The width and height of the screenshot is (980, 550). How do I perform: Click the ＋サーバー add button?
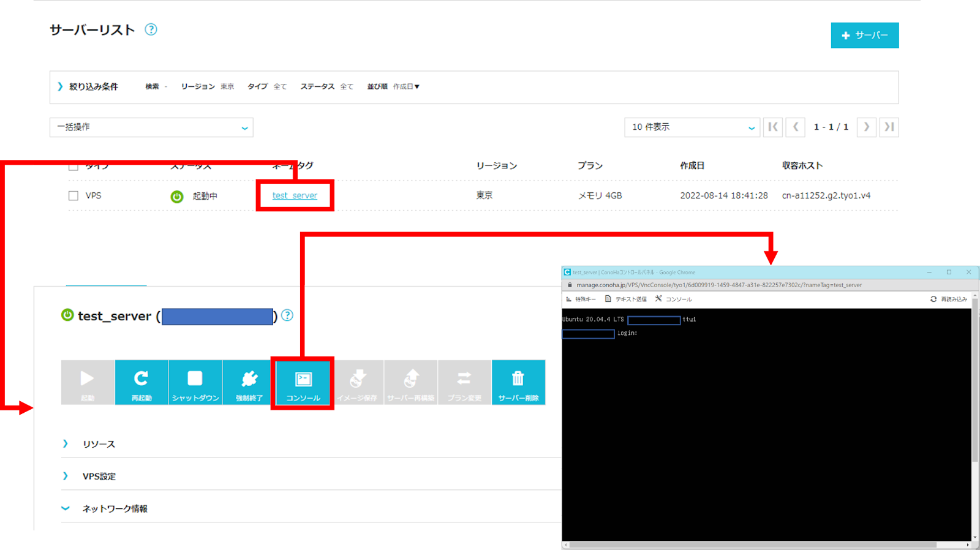tap(865, 36)
